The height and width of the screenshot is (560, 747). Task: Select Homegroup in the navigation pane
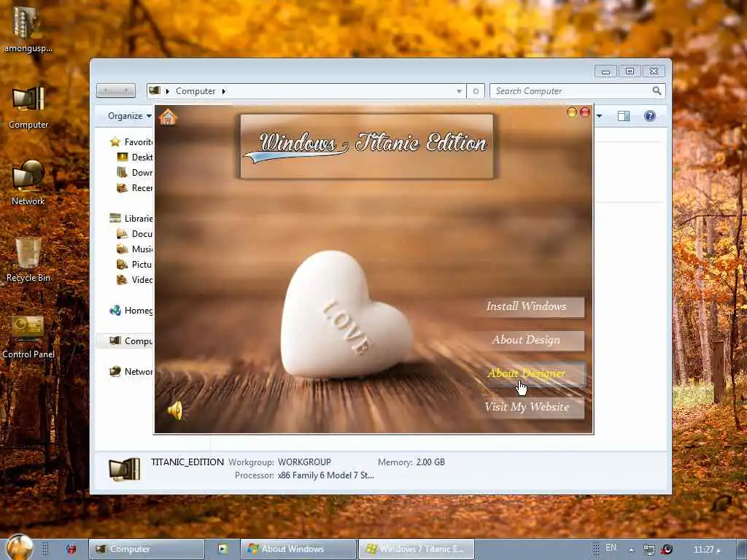click(x=131, y=311)
